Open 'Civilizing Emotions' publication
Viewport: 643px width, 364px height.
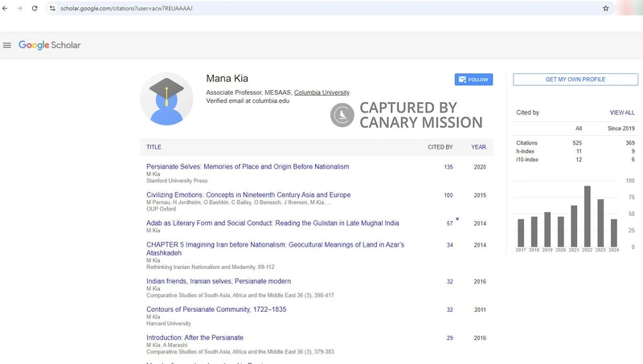248,195
